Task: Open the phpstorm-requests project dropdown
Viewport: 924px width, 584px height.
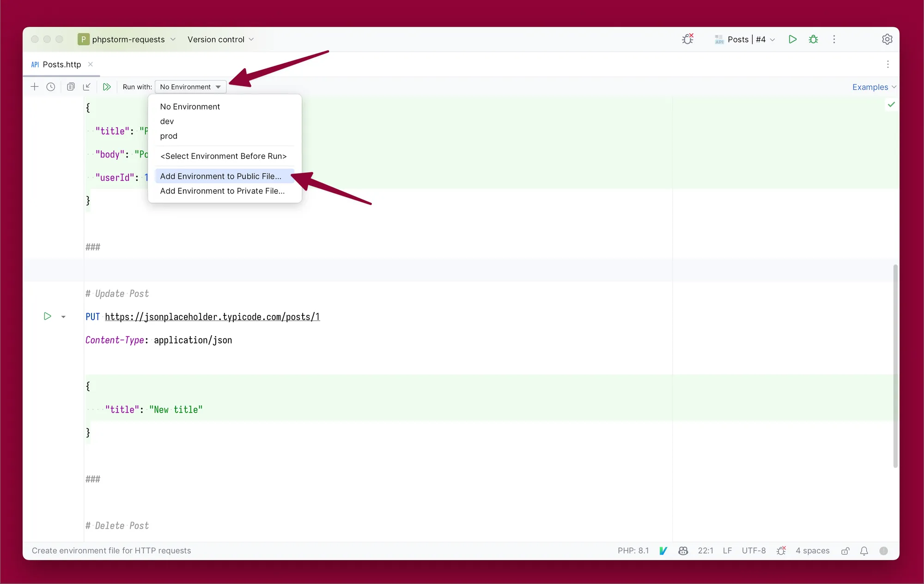Action: click(127, 39)
